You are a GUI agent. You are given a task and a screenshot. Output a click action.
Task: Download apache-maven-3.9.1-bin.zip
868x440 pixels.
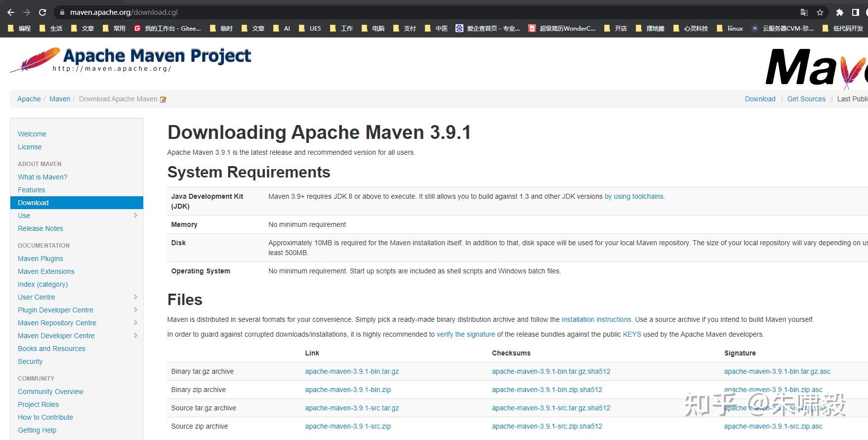click(348, 390)
